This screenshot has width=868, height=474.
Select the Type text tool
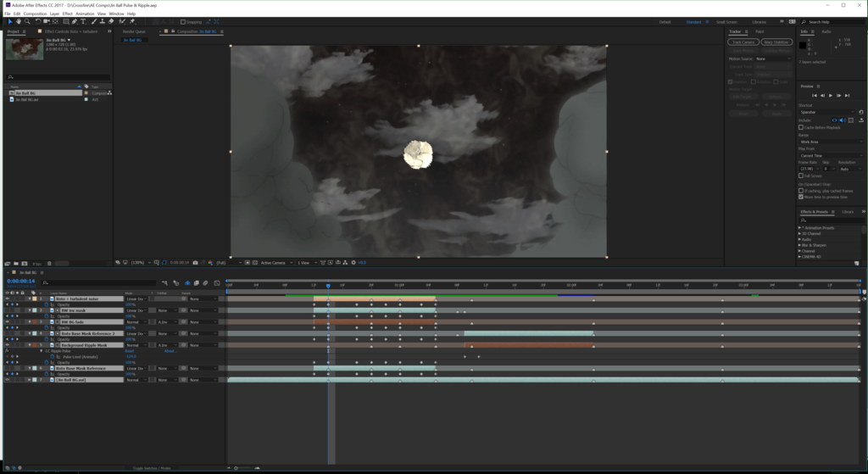pos(83,22)
